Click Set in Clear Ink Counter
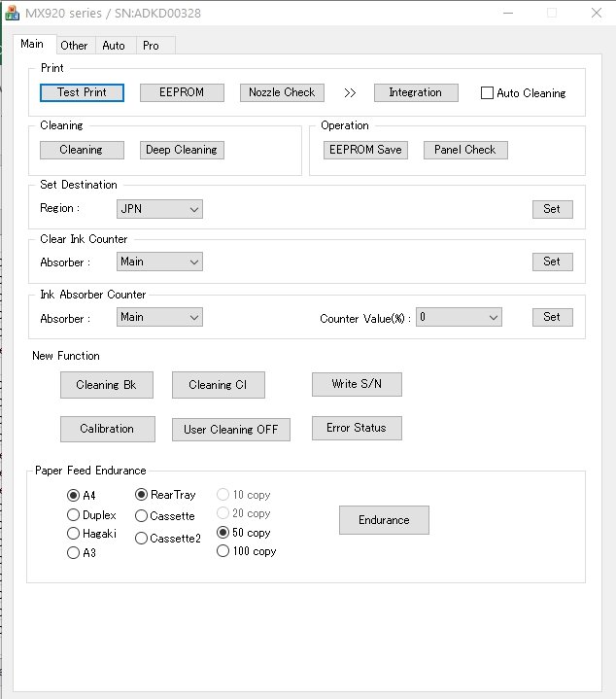 click(x=552, y=262)
